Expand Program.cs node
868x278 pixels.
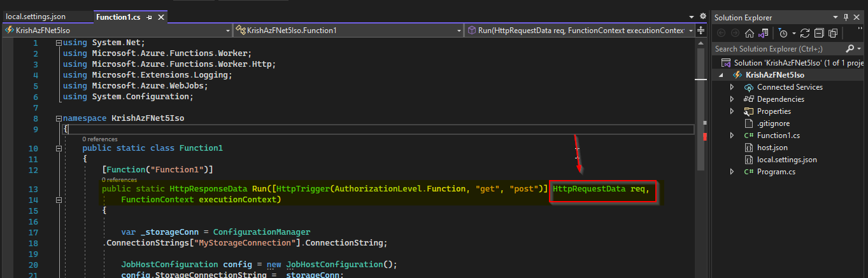pos(732,172)
